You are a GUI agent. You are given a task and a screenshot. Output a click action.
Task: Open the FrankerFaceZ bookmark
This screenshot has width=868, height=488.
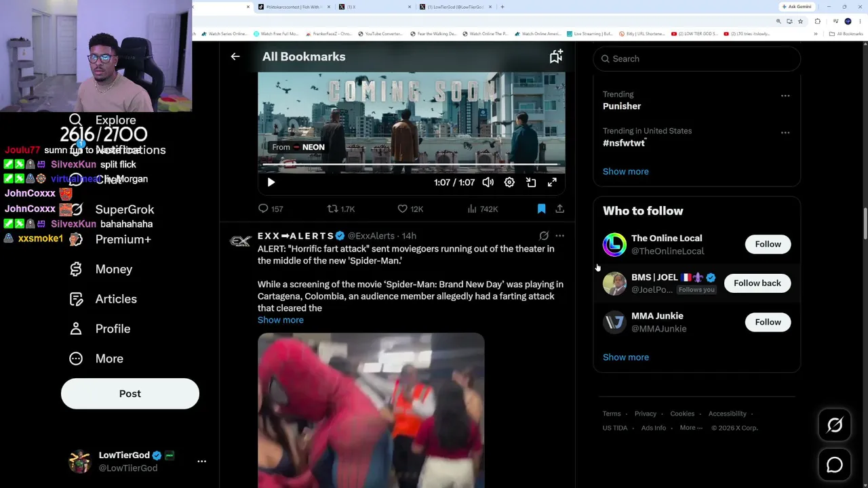point(329,34)
